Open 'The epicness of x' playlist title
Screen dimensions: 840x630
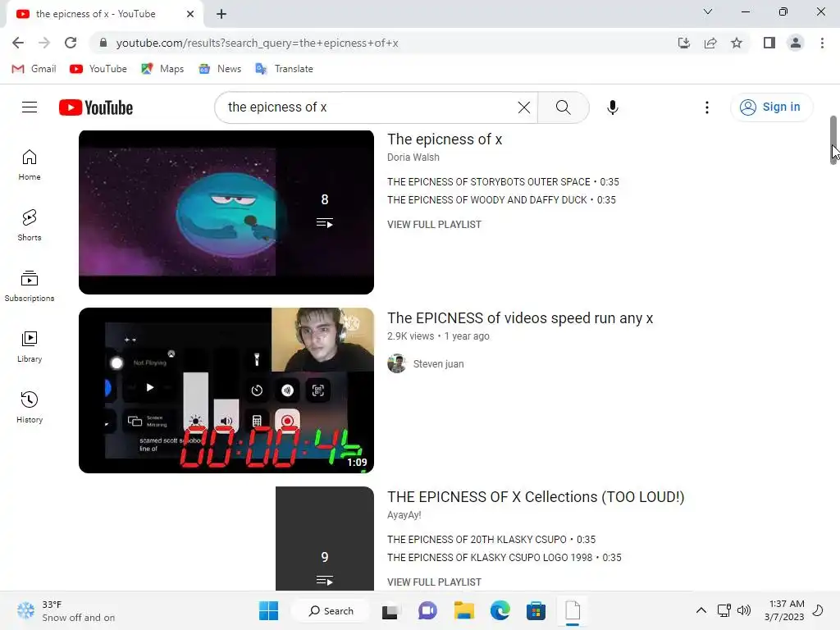tap(445, 139)
